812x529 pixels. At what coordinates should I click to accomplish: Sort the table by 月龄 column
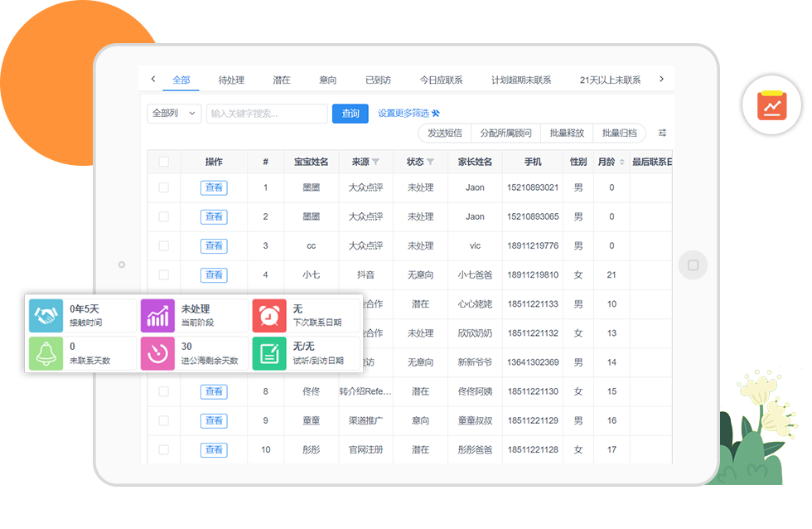[x=621, y=162]
